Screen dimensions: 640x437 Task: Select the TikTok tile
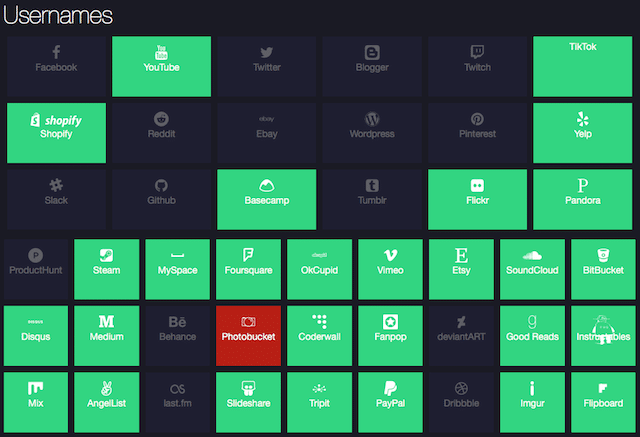click(x=582, y=67)
